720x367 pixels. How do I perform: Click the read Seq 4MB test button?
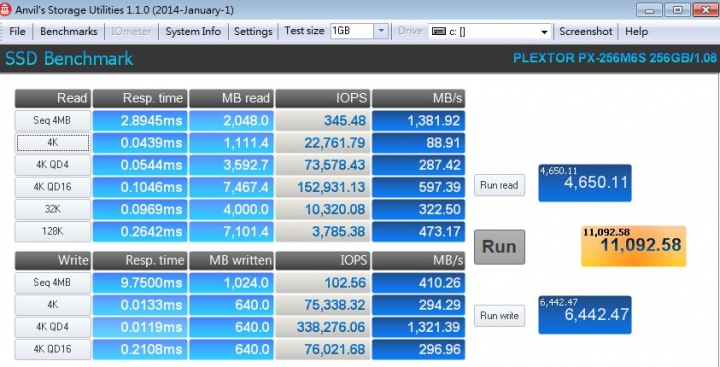52,121
